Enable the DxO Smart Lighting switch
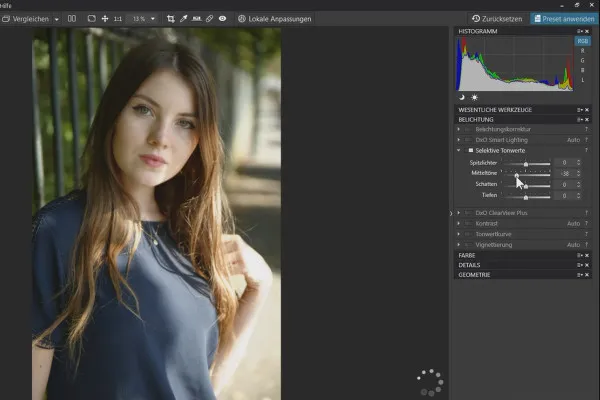Image resolution: width=600 pixels, height=400 pixels. coord(468,140)
